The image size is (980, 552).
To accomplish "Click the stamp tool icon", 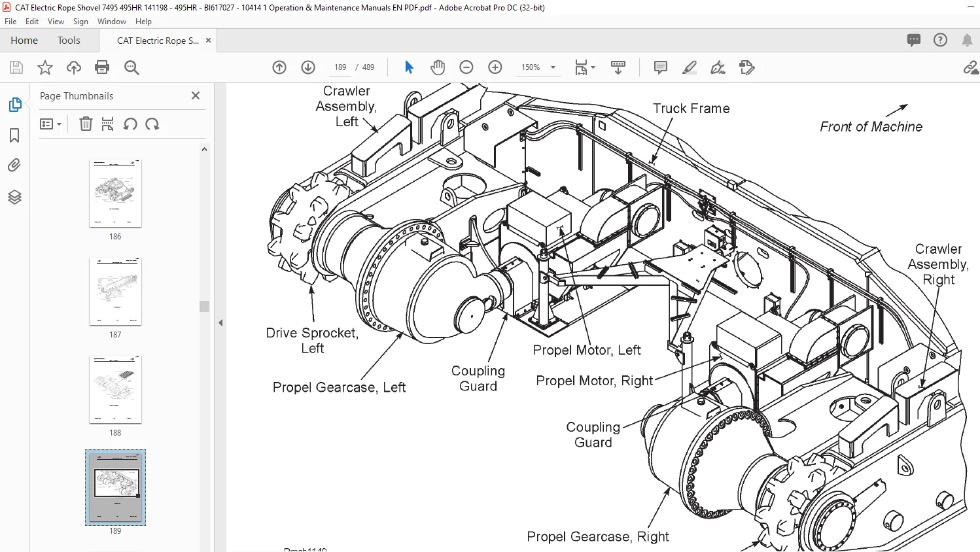I will pyautogui.click(x=746, y=67).
